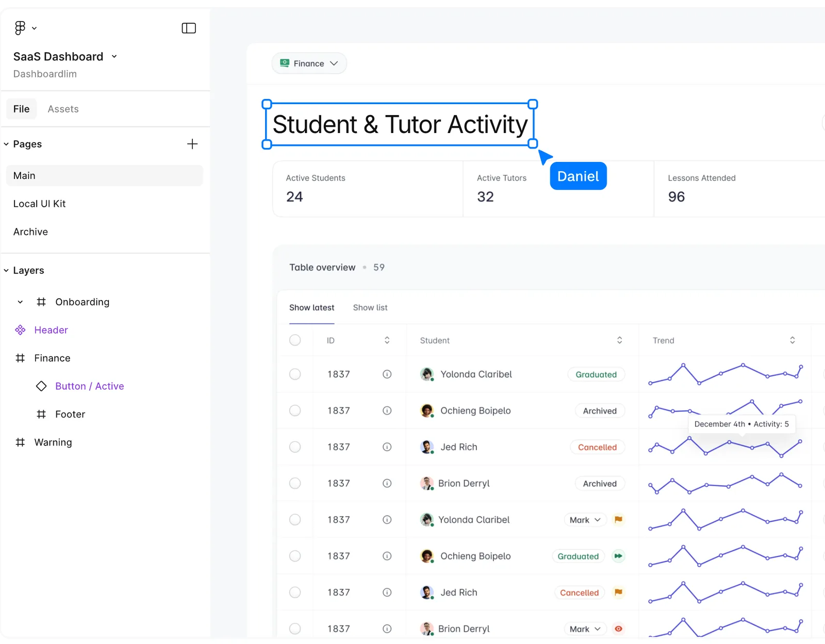
Task: Click first Jed Rich avatar
Action: (x=427, y=447)
